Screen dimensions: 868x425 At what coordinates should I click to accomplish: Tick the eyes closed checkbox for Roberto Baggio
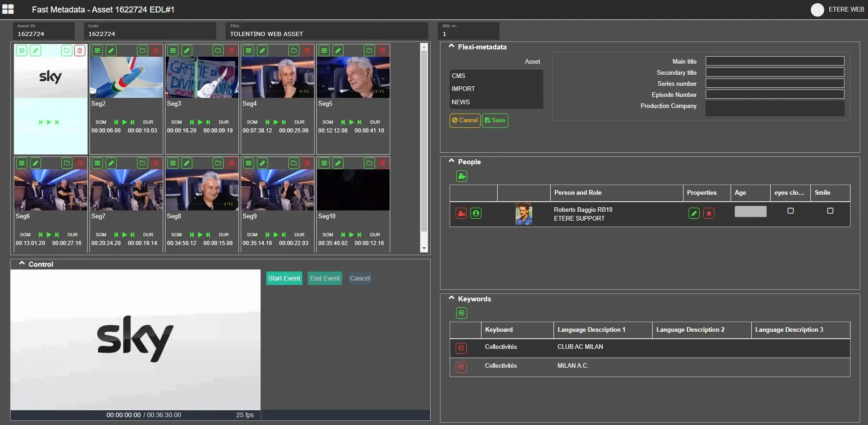pos(791,211)
